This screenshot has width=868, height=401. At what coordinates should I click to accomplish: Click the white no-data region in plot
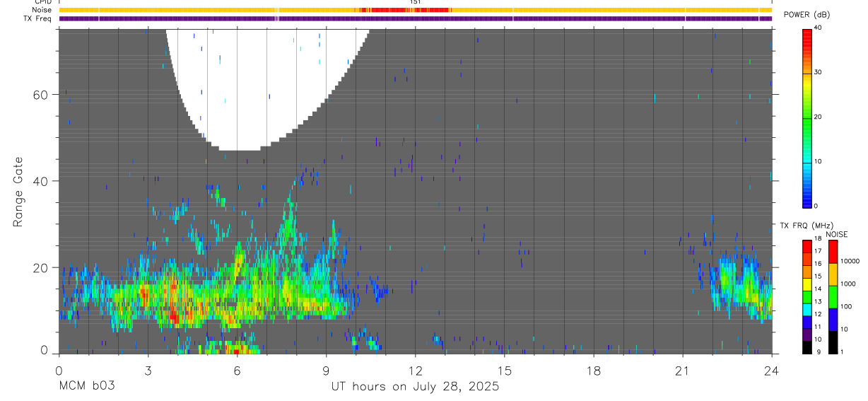point(265,85)
